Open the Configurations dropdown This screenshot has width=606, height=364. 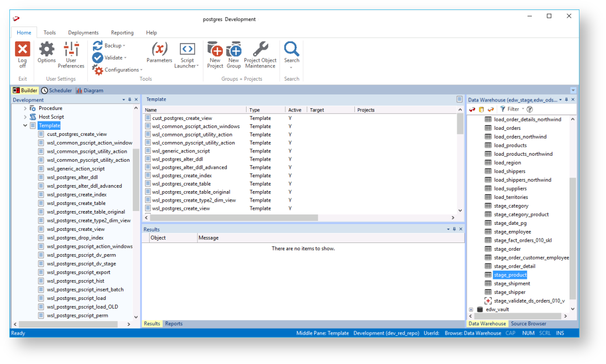point(122,70)
